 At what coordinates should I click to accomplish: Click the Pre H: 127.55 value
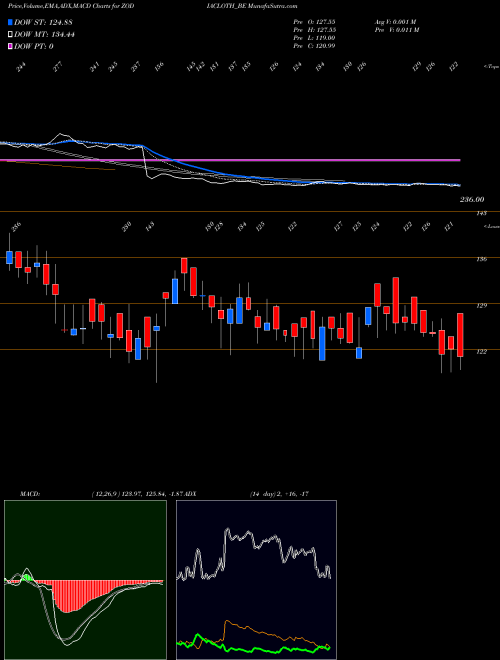coord(314,30)
